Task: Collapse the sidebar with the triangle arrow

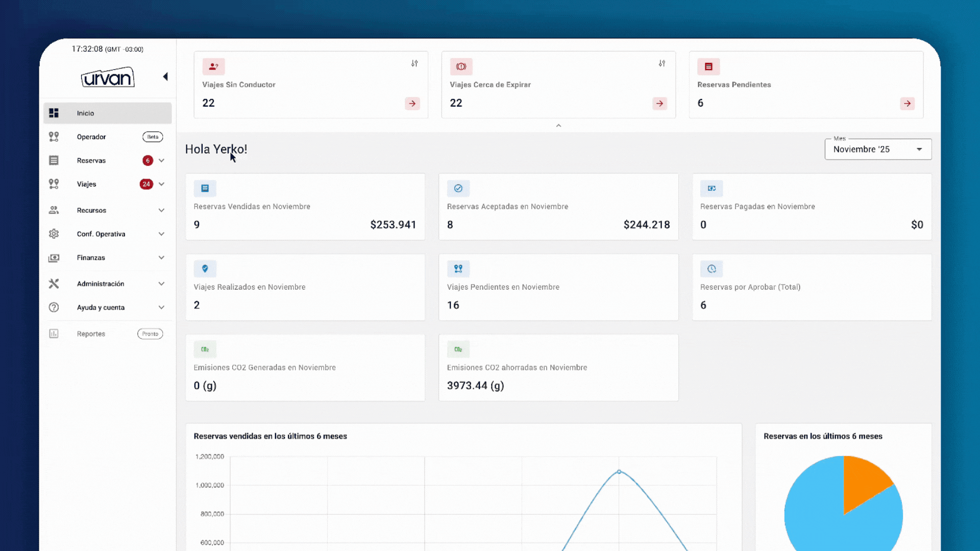Action: (165, 77)
